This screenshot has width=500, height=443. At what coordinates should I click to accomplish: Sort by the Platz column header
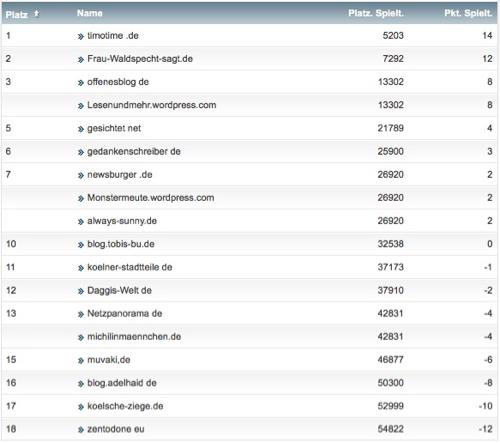17,14
